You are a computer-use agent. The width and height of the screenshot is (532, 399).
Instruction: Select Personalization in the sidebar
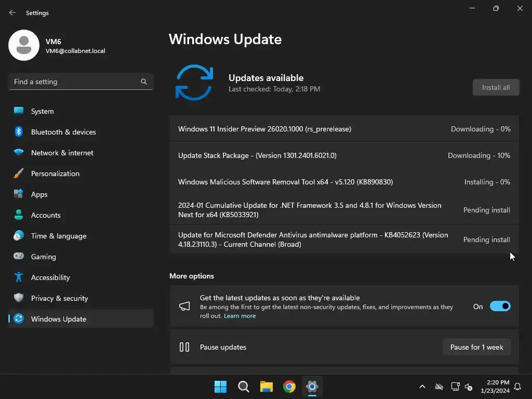click(x=81, y=174)
